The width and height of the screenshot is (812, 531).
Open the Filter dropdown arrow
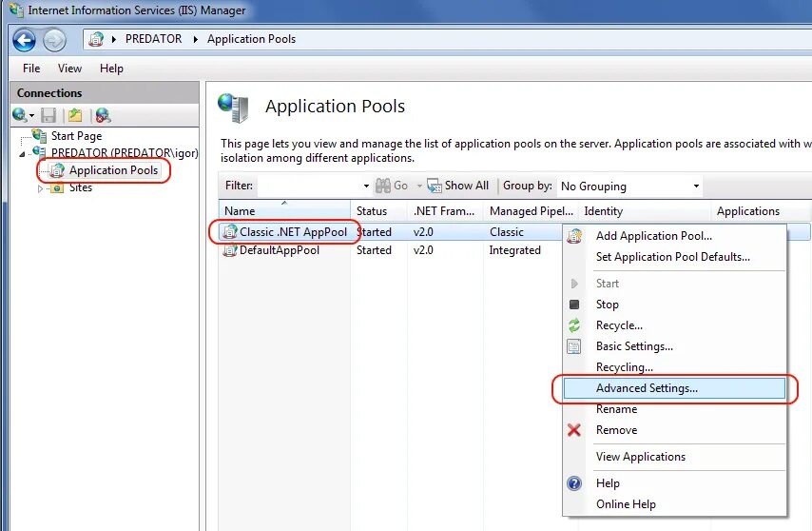click(366, 186)
